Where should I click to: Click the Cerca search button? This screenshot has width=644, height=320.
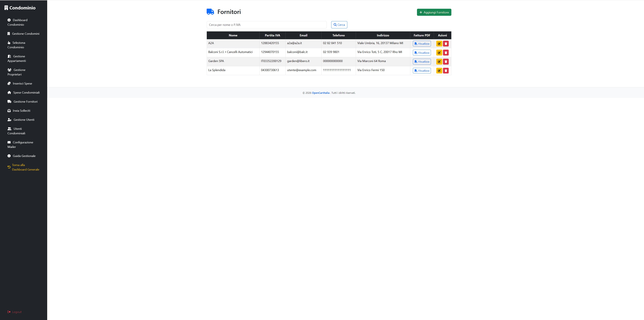tap(339, 25)
